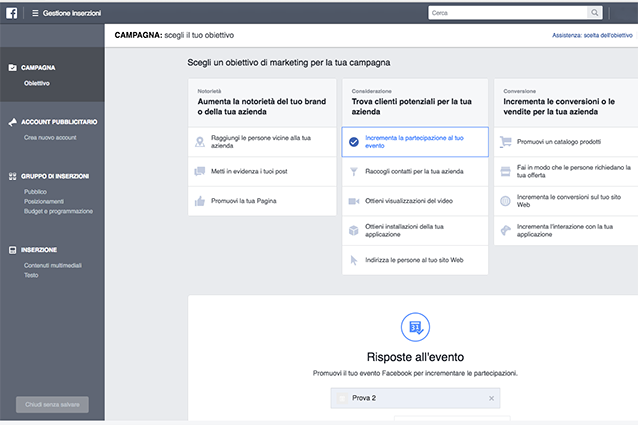Viewport: 638px width, 425px height.
Task: Click the Campagna folder icon in sidebar
Action: click(x=13, y=68)
